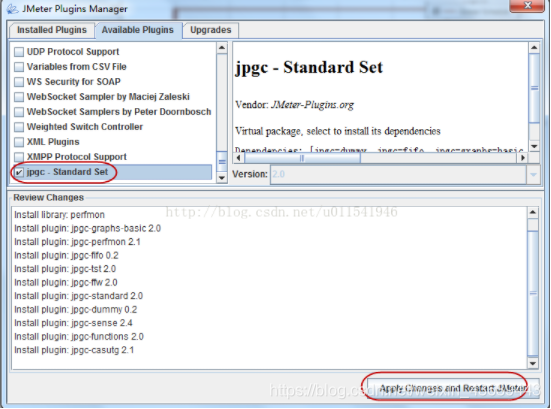Click 'Install library: perfmon' line
This screenshot has height=409, width=551.
tap(59, 215)
